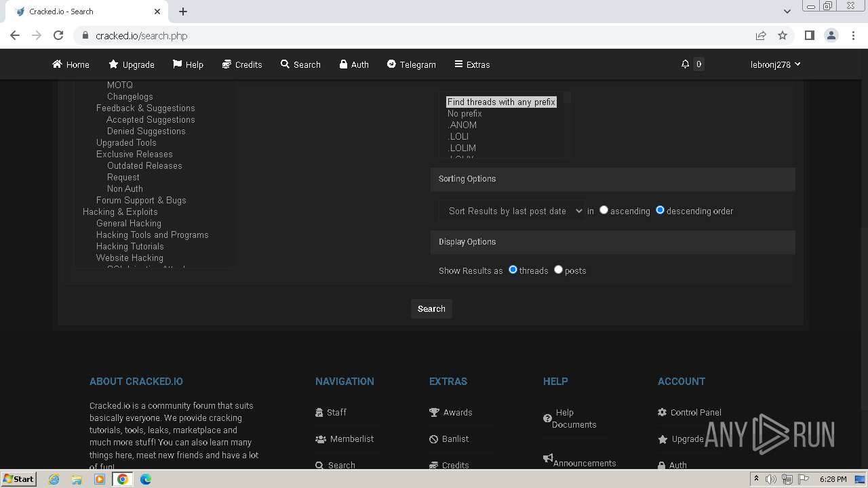Viewport: 868px width, 488px height.
Task: Open the Telegram nav link
Action: (411, 64)
